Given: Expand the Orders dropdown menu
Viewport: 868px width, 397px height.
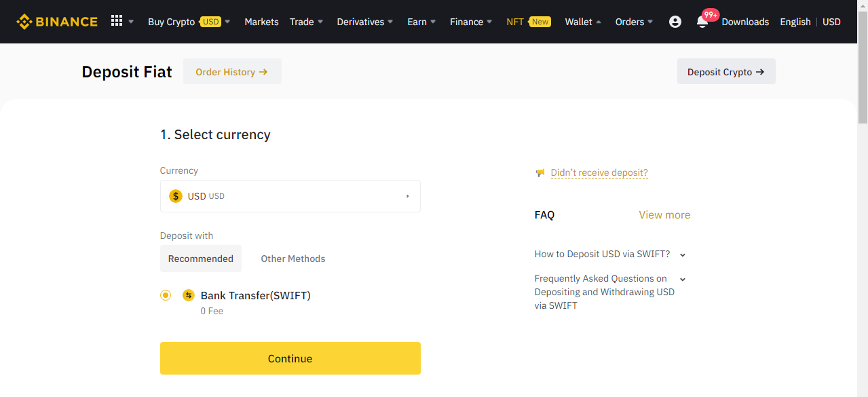Looking at the screenshot, I should (x=634, y=22).
